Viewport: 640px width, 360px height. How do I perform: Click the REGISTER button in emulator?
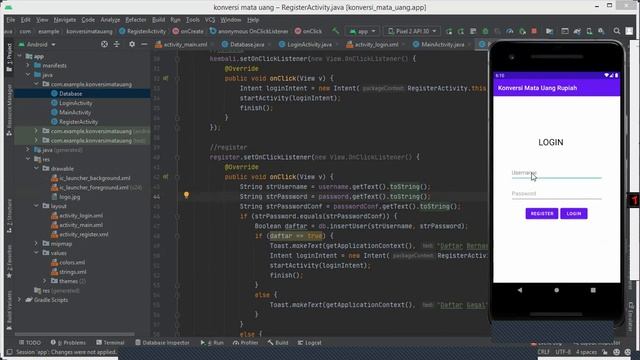542,213
